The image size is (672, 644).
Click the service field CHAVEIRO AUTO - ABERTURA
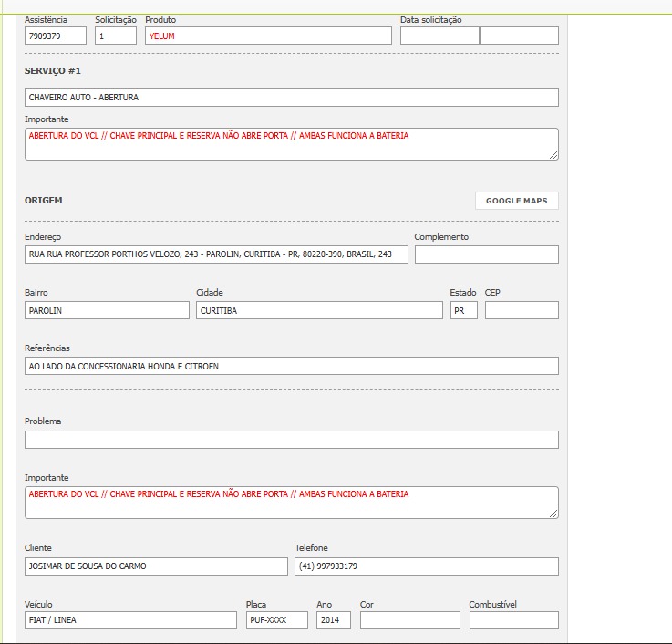tap(291, 98)
